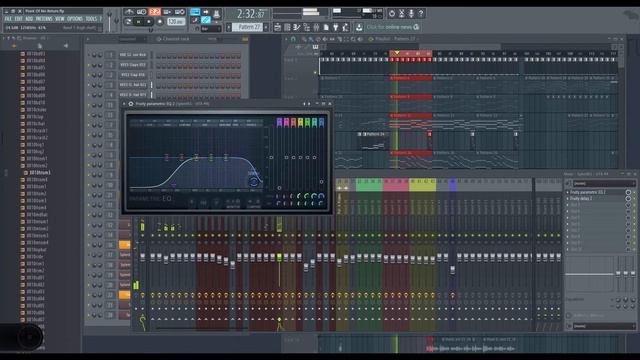
Task: Click the next pattern arrow beside Pattern 27
Action: point(266,27)
